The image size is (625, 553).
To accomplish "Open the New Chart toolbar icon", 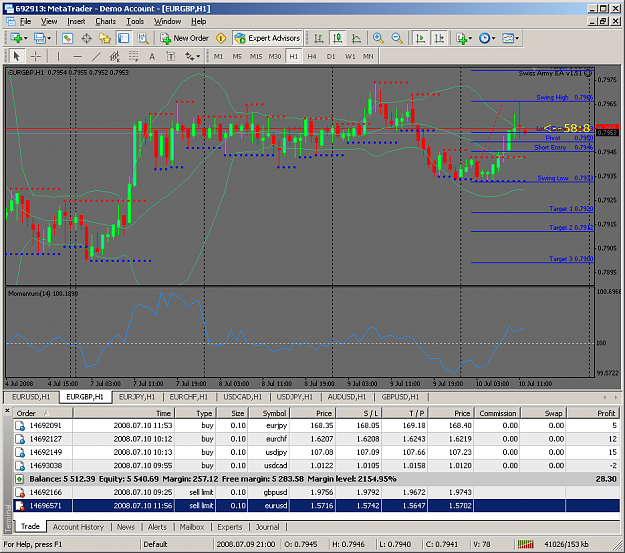I will click(16, 38).
